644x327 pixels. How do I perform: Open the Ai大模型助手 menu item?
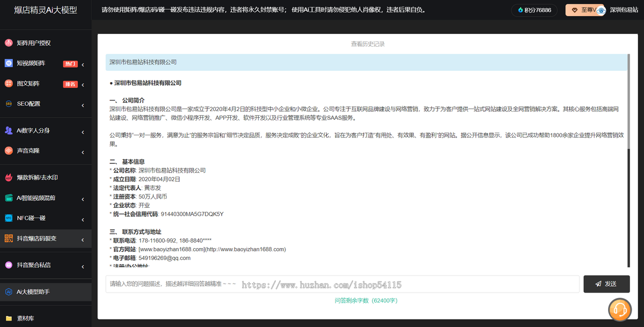[46, 292]
